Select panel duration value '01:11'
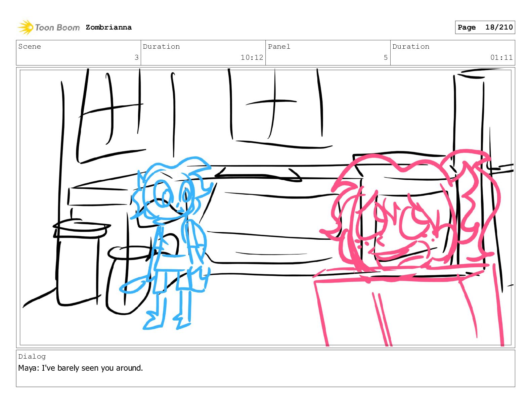Viewport: 532px width, 411px height. (x=501, y=57)
